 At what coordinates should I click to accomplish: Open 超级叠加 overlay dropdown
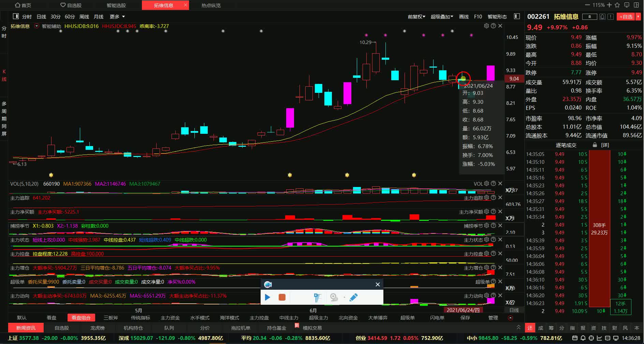(x=442, y=16)
